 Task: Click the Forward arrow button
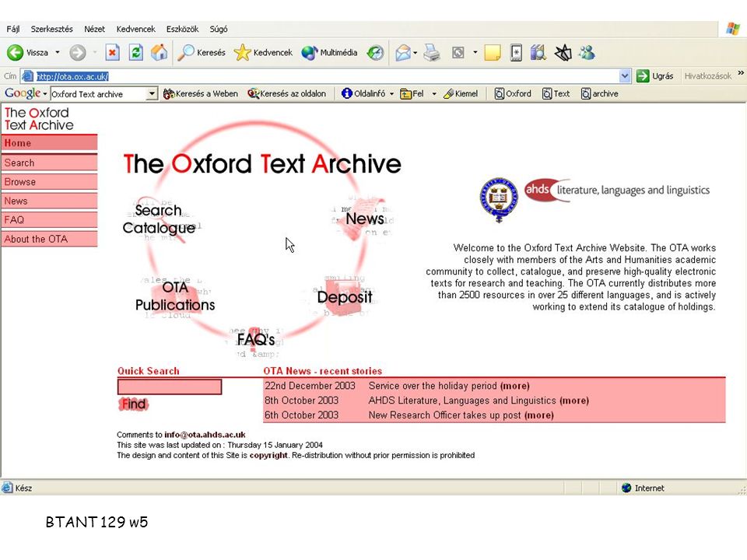pos(78,52)
